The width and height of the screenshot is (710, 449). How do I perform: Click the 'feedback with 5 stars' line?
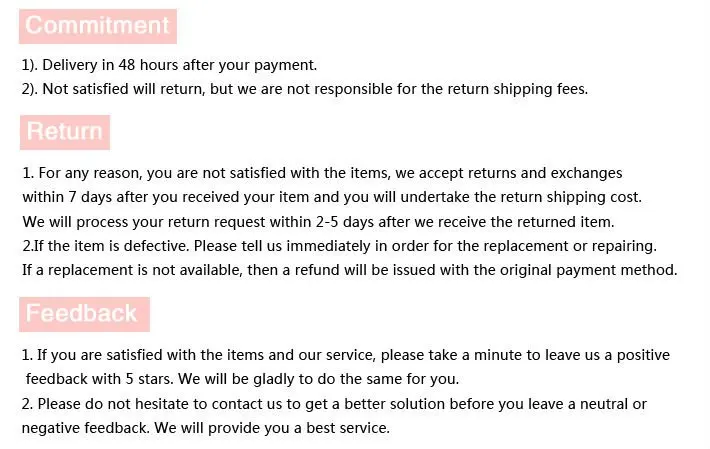tap(242, 379)
